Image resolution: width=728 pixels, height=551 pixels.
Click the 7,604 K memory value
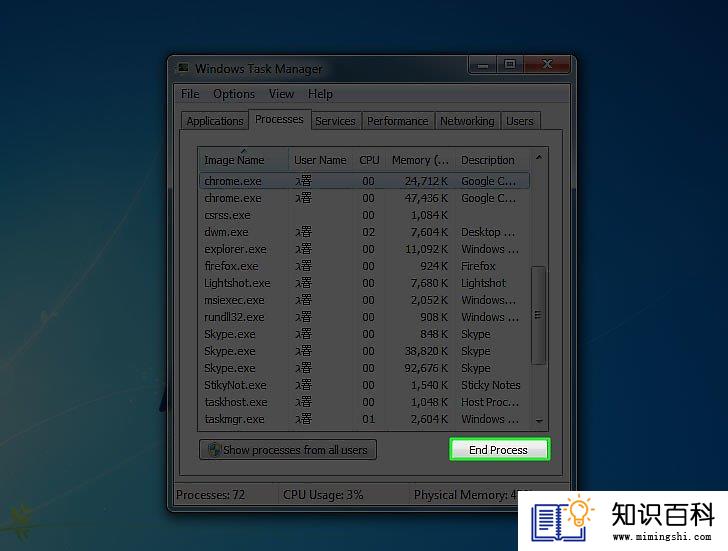tap(429, 232)
